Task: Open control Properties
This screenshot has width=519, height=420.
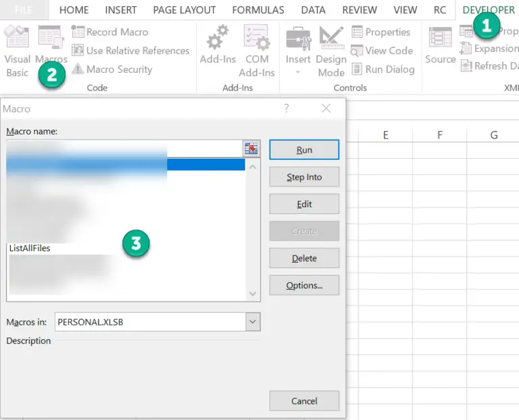Action: (380, 32)
